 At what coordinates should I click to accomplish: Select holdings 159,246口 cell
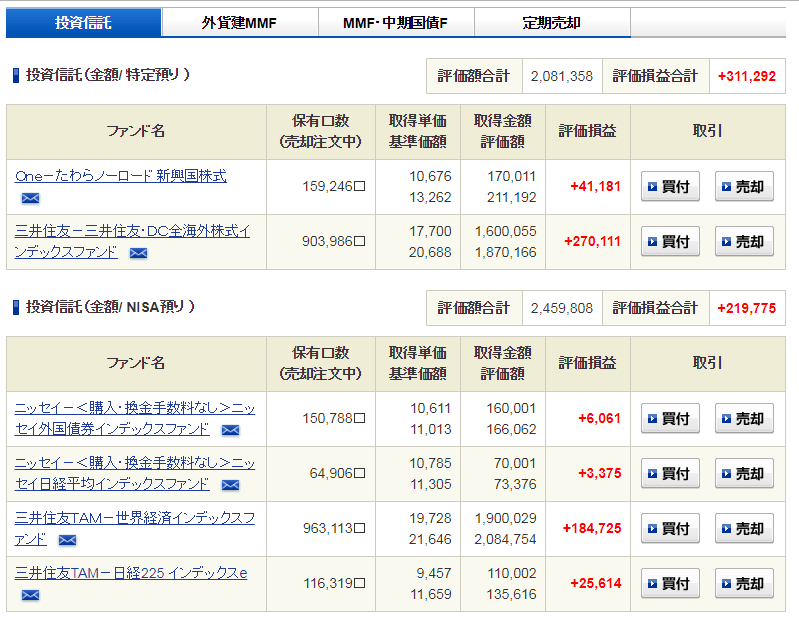coord(321,187)
